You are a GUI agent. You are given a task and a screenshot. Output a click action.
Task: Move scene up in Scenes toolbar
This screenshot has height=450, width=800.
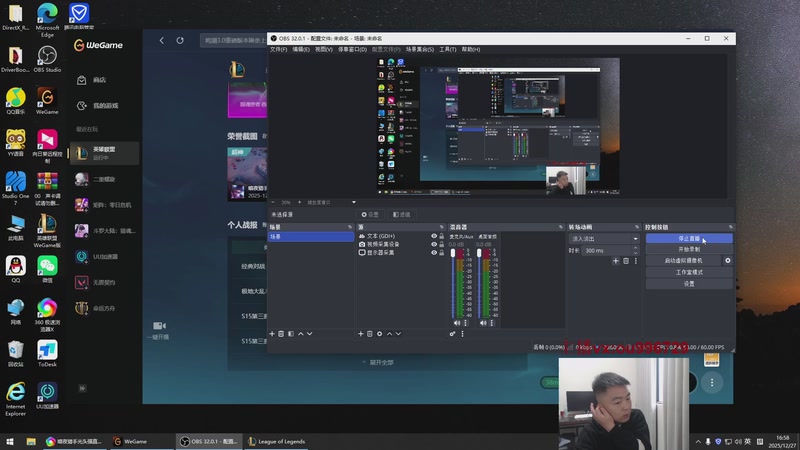point(301,334)
